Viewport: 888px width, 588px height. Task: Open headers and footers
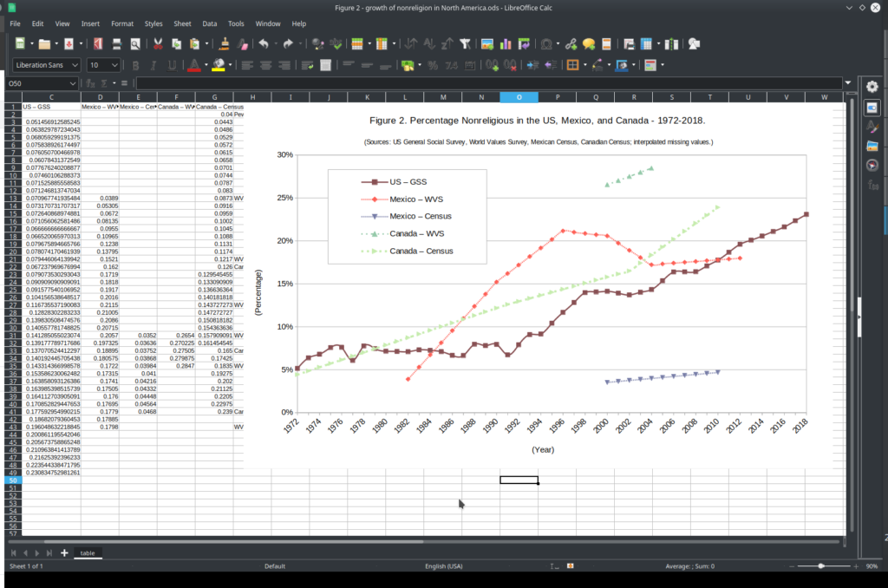[606, 44]
